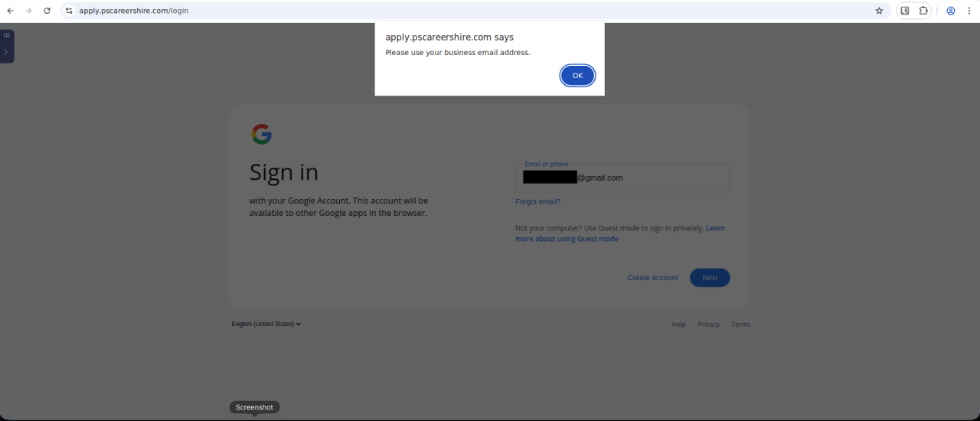This screenshot has height=421, width=980.
Task: Reload the current page
Action: 47,11
